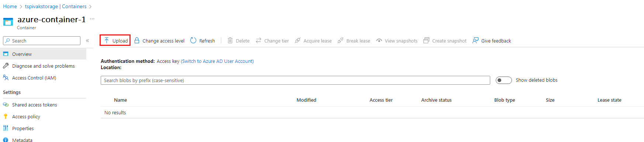Click the Upload arrow icon
Viewport: 644px width, 142px height.
click(x=106, y=41)
